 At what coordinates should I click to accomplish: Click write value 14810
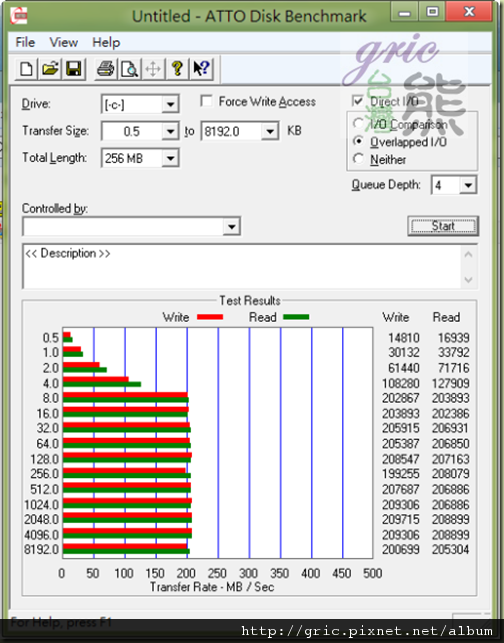[x=404, y=338]
